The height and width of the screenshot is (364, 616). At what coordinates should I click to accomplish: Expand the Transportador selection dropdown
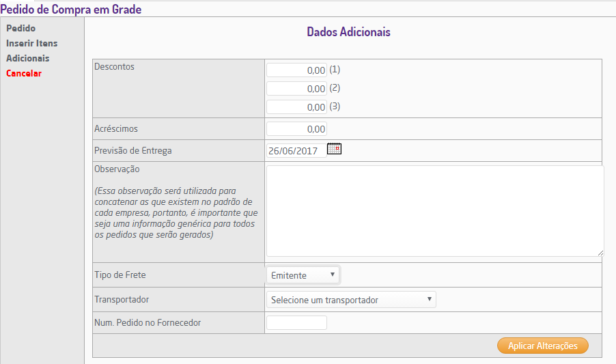(350, 300)
